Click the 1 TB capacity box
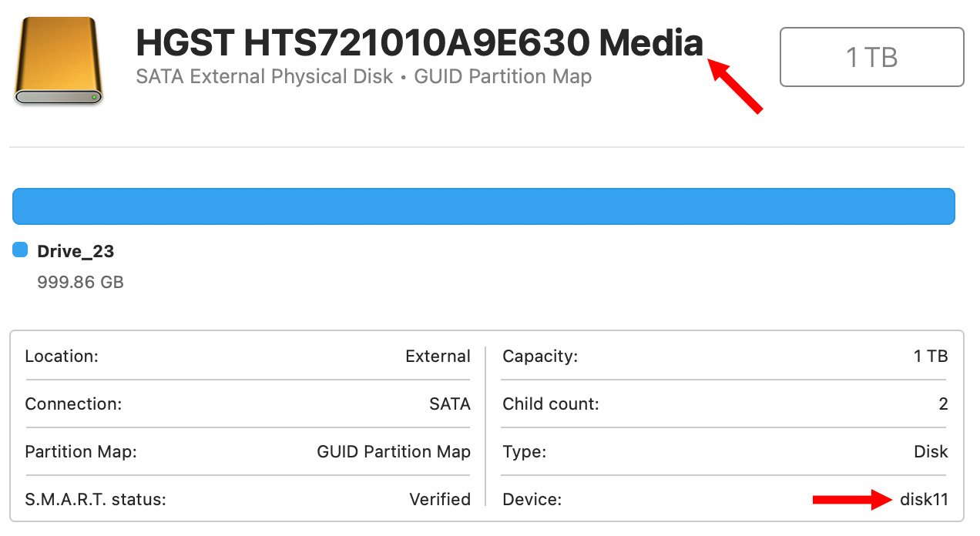Image resolution: width=980 pixels, height=536 pixels. 872,57
